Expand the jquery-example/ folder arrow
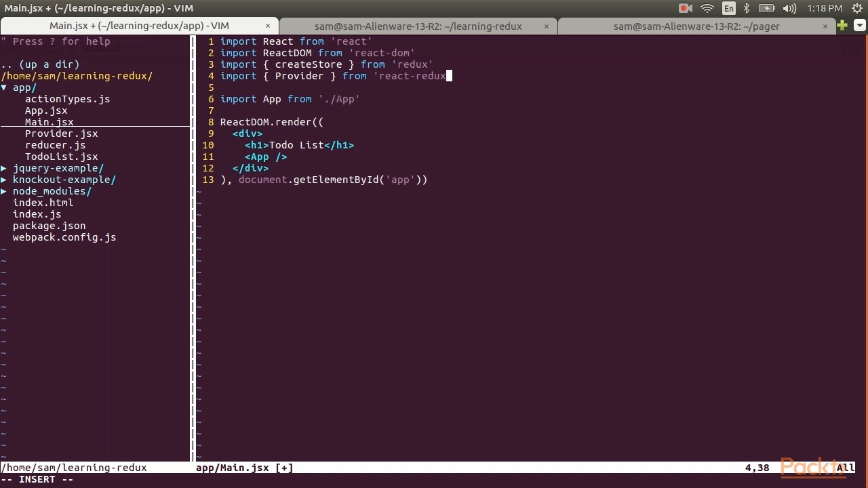This screenshot has height=488, width=868. 4,168
